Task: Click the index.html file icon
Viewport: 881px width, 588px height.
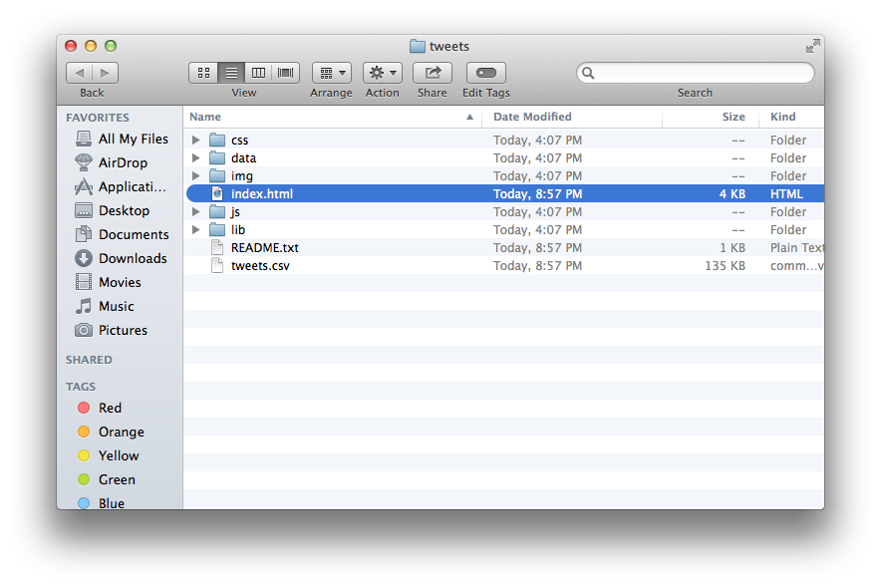Action: [x=217, y=193]
